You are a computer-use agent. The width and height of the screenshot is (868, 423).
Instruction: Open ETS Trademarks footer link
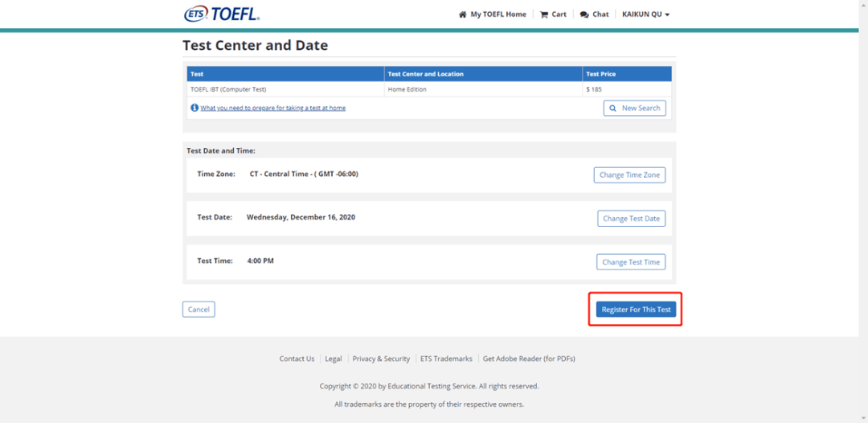tap(446, 359)
